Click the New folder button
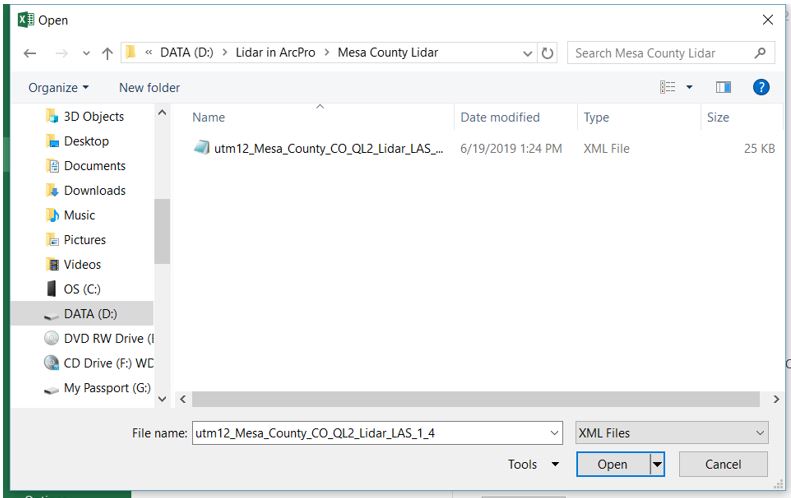The height and width of the screenshot is (498, 791). coord(149,88)
